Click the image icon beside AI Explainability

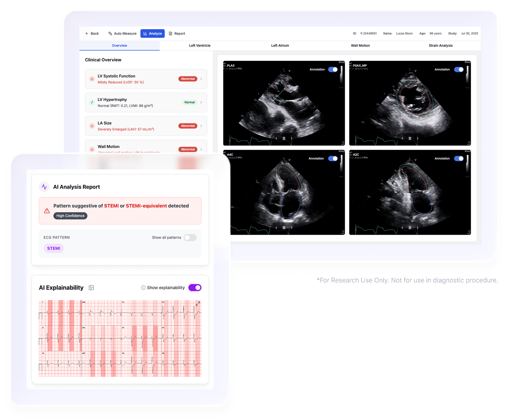click(91, 288)
